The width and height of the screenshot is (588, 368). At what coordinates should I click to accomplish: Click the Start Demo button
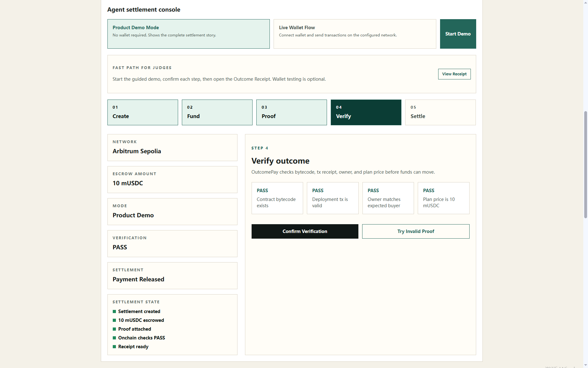coord(458,34)
